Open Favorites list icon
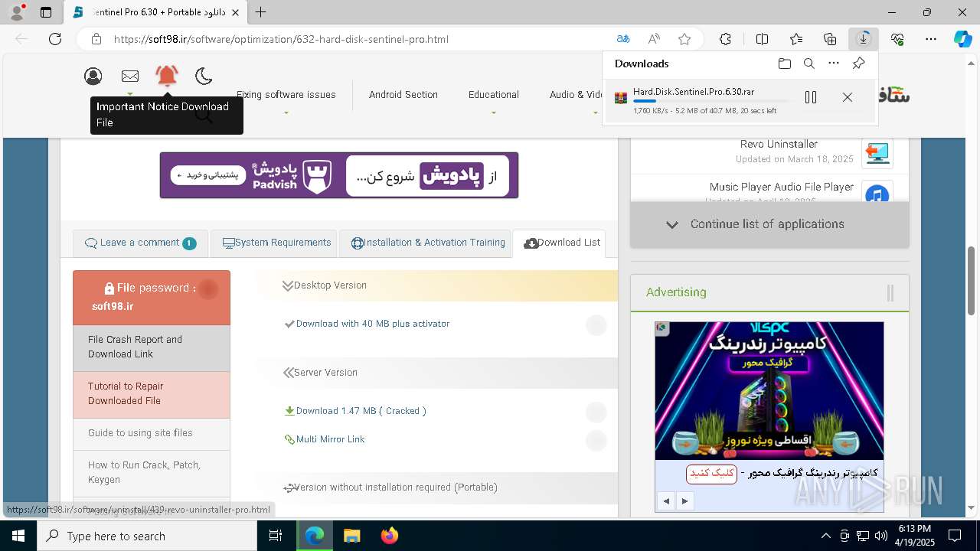This screenshot has width=980, height=551. pos(796,39)
